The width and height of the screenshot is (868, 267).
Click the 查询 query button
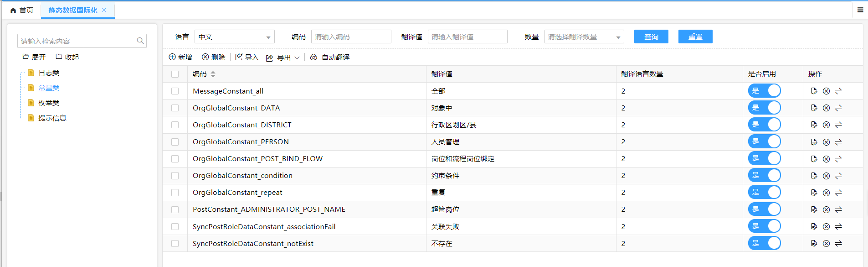[x=651, y=37]
